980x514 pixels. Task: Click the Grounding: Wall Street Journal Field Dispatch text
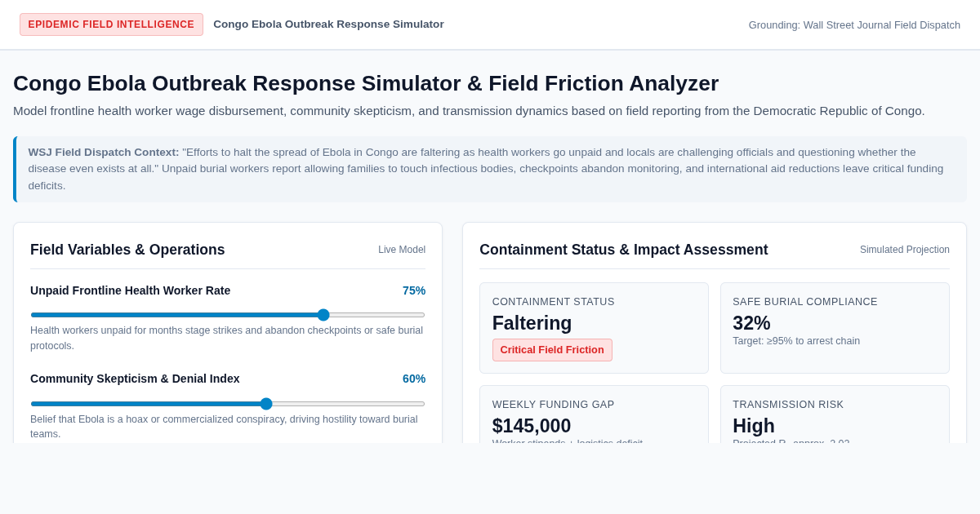(x=854, y=24)
